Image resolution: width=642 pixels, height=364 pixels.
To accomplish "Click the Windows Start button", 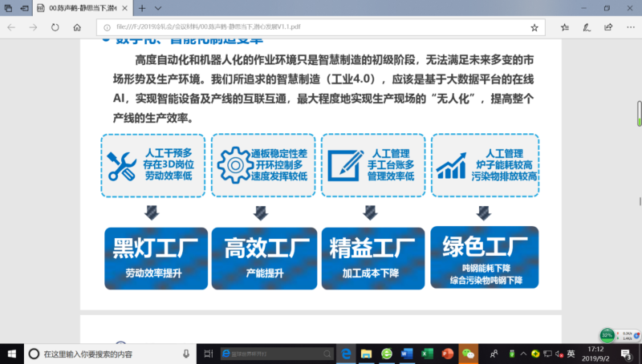I will [x=11, y=354].
